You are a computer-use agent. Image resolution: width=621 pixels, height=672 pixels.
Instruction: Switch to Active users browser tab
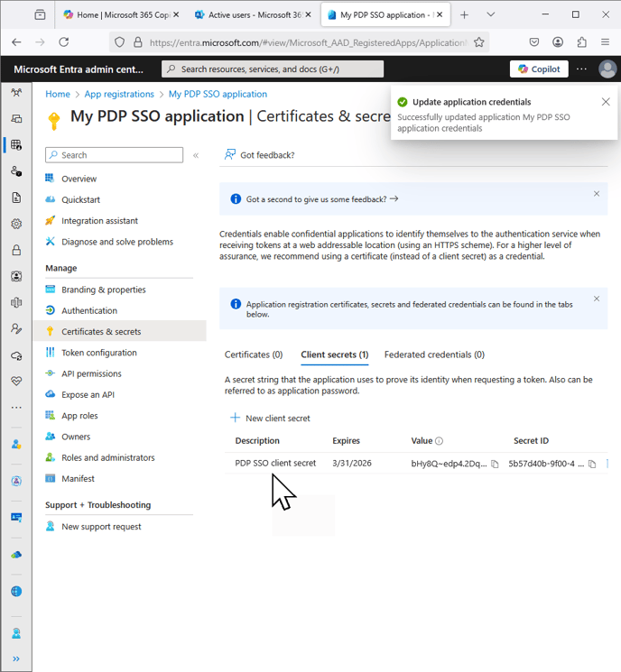[255, 15]
